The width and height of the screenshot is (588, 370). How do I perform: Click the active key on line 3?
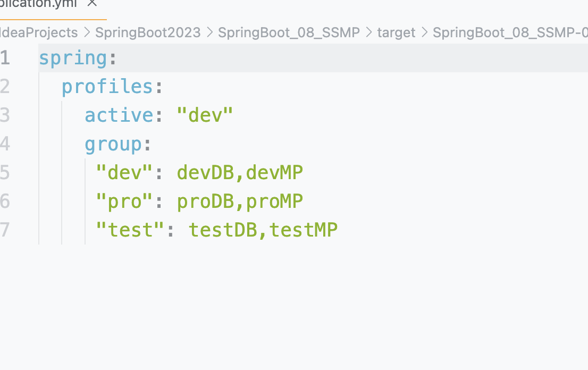tap(119, 115)
